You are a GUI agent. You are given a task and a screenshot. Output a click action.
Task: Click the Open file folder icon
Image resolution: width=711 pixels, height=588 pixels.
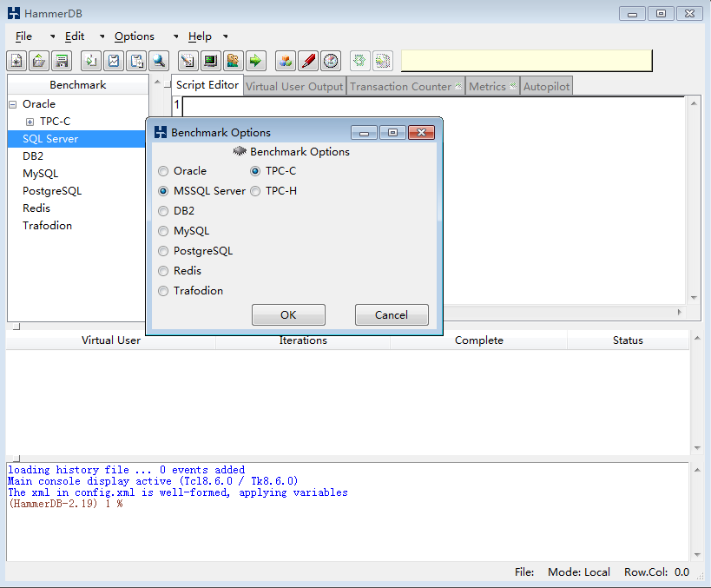[39, 61]
